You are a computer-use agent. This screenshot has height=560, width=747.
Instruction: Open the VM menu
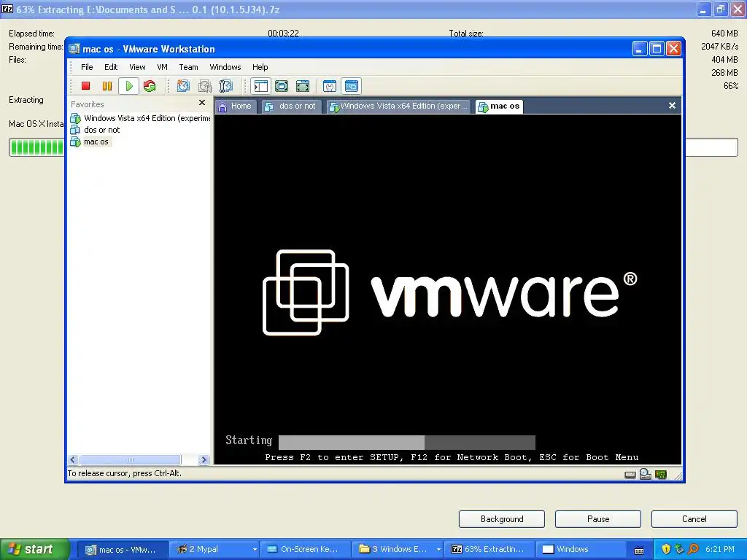click(163, 67)
